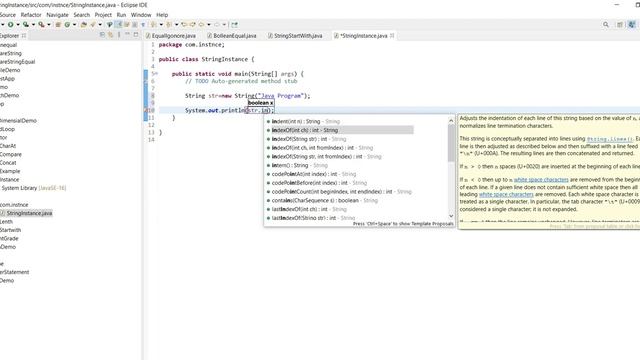
Task: Open the Next Annotation dropdown arrow
Action: (x=161, y=24)
